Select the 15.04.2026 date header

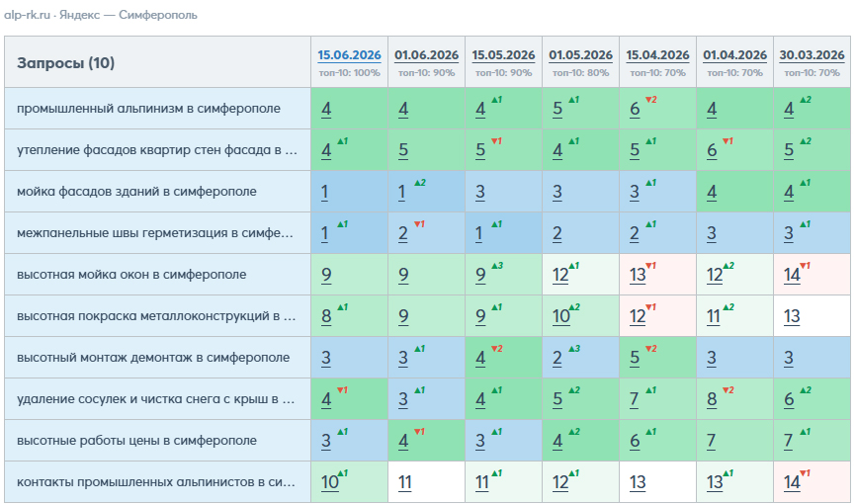pos(657,55)
